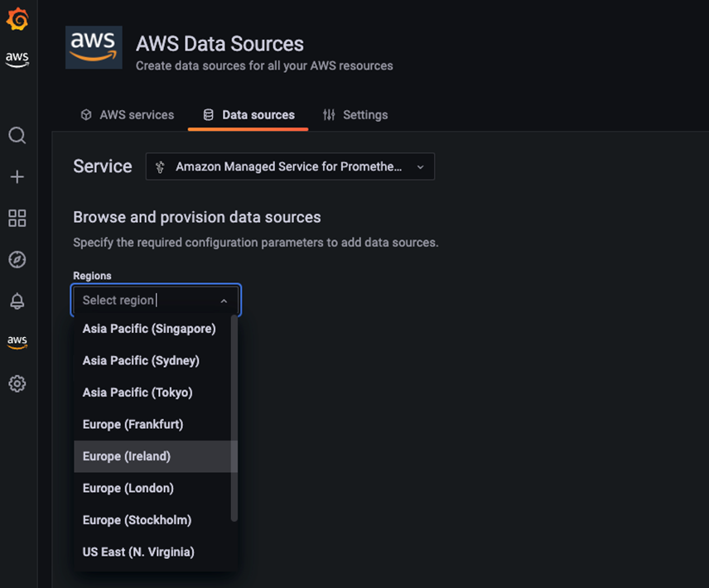Choose Asia Pacific (Tokyo) region
The height and width of the screenshot is (588, 709).
pyautogui.click(x=152, y=393)
